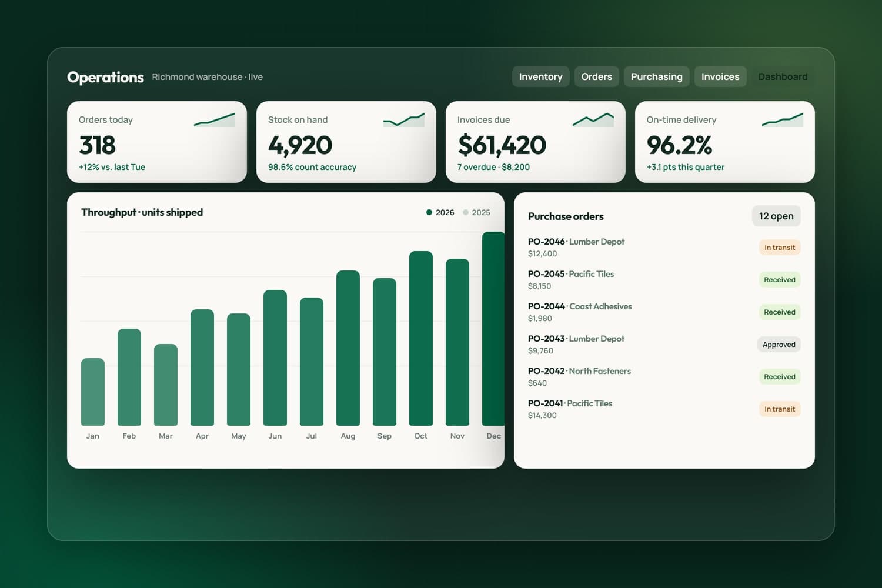Image resolution: width=882 pixels, height=588 pixels.
Task: Click Received status for PO-2045
Action: (780, 280)
